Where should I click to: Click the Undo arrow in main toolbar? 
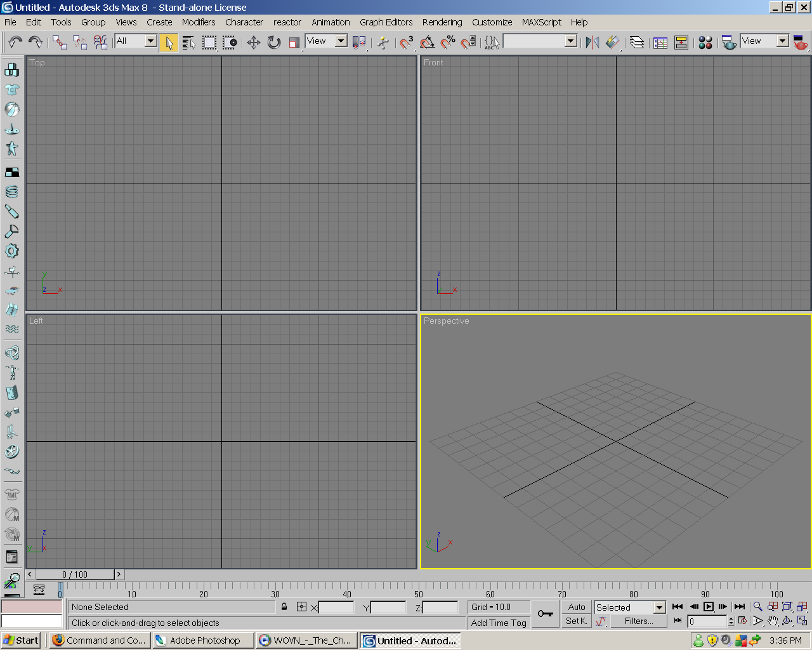coord(15,43)
